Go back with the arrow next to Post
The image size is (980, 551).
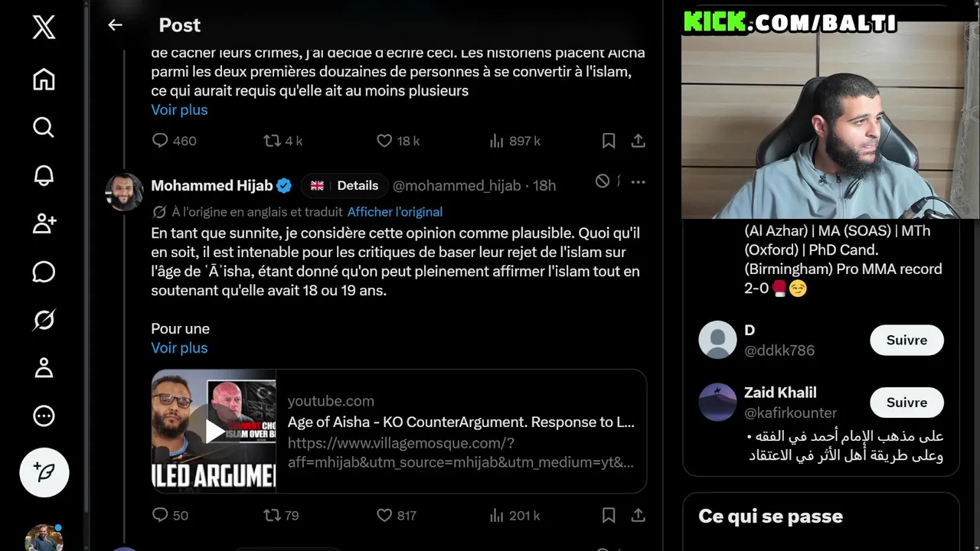click(115, 25)
